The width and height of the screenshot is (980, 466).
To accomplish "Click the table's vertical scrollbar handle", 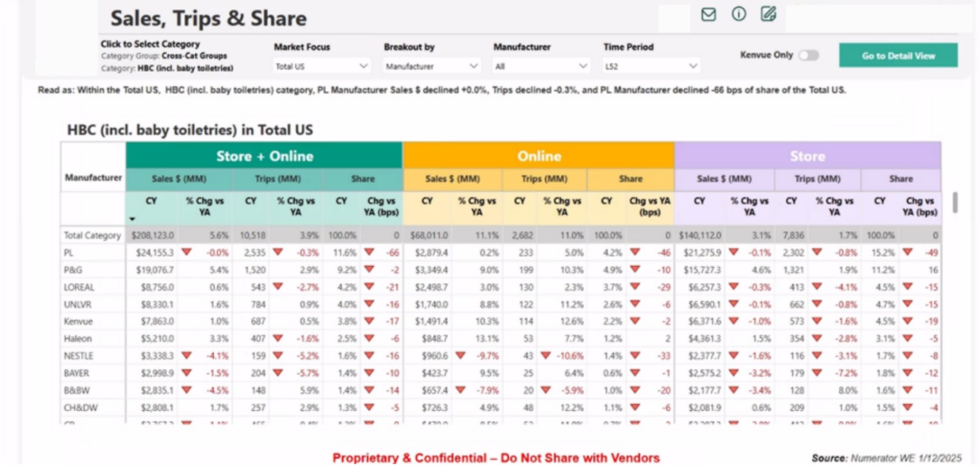I will 954,202.
